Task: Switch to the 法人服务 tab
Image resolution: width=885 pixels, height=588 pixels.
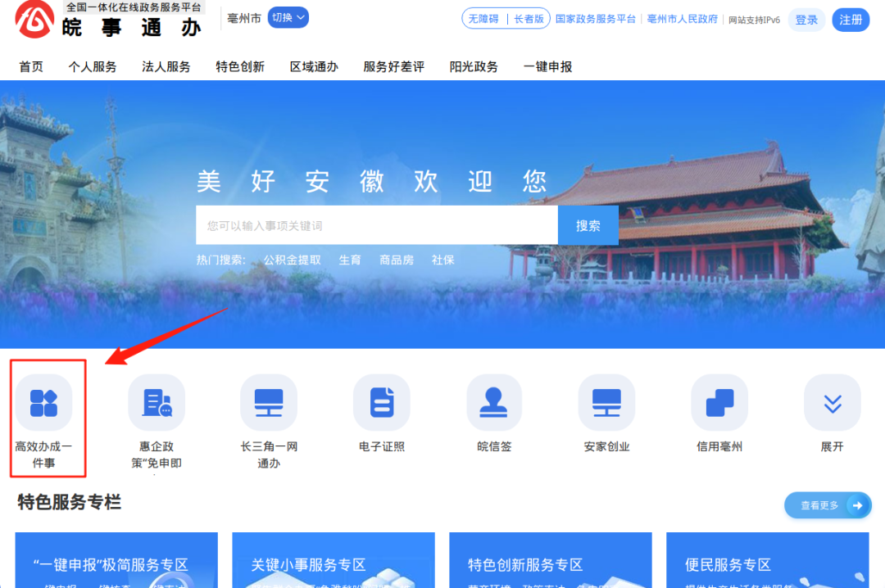Action: click(x=166, y=66)
